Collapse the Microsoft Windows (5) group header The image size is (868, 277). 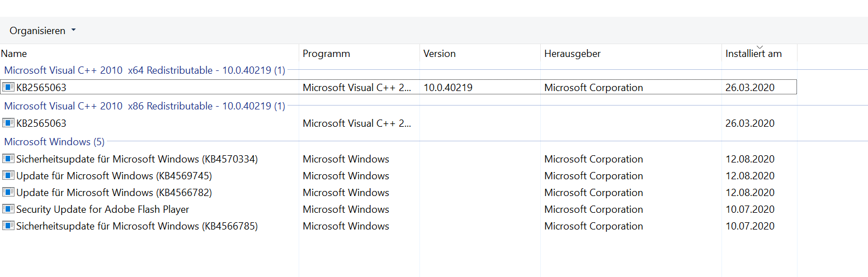[x=54, y=142]
